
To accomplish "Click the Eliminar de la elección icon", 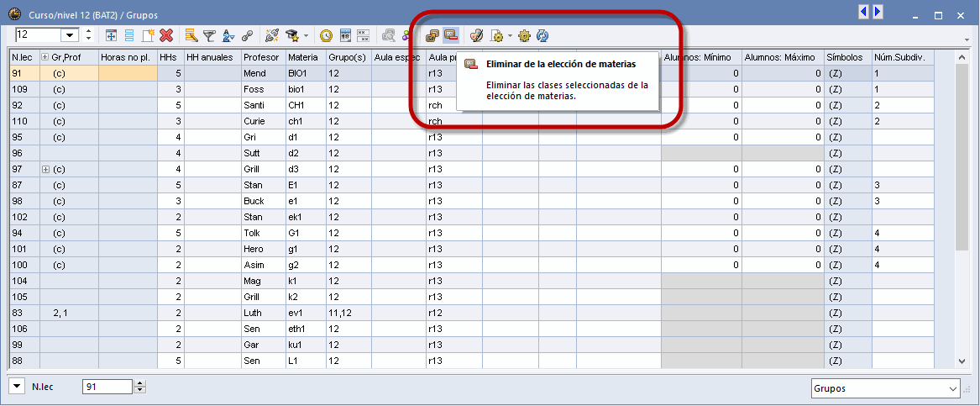I will pyautogui.click(x=451, y=35).
